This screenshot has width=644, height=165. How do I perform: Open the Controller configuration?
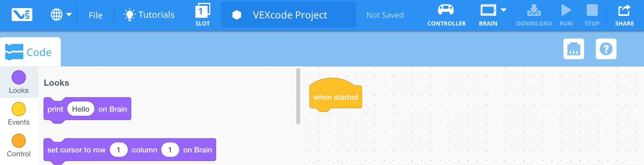click(x=446, y=15)
